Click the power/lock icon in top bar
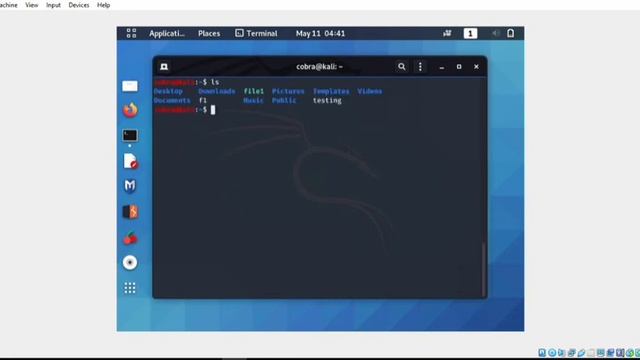Viewport: 640px width, 360px height. point(511,33)
